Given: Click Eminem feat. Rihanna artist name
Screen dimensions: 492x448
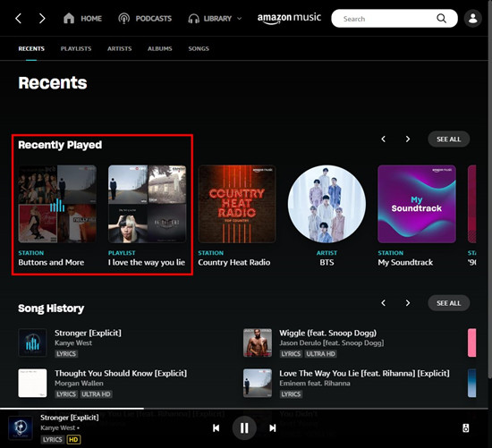Looking at the screenshot, I should 315,384.
